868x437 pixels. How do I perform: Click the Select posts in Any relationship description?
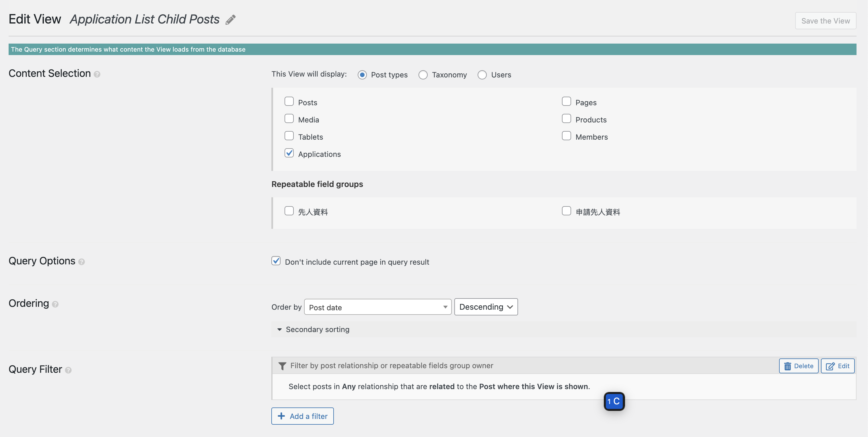point(439,387)
